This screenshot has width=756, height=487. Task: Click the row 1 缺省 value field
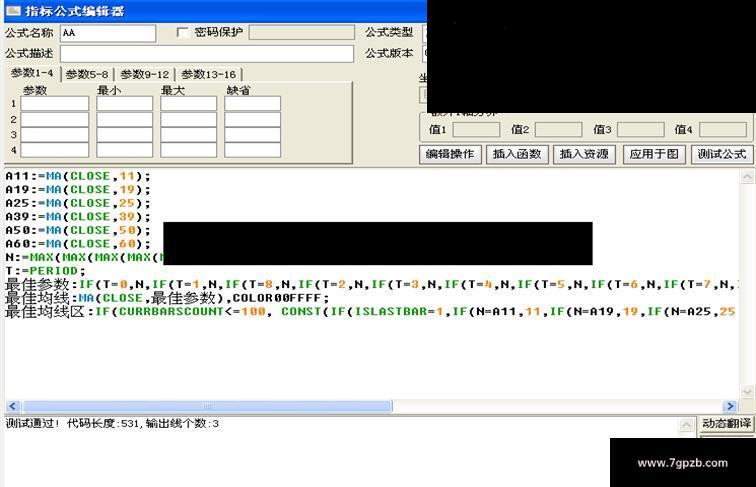pyautogui.click(x=252, y=104)
